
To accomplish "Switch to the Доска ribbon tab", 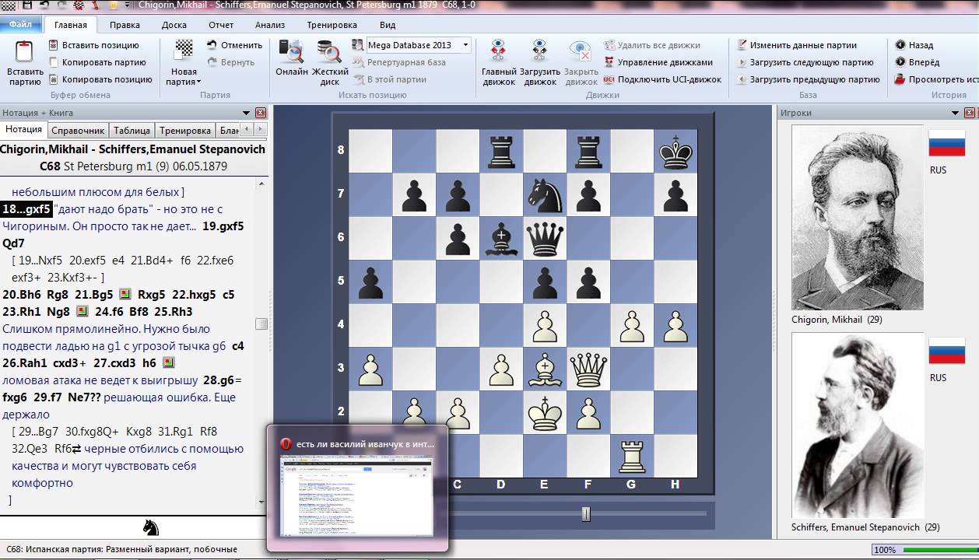I will tap(174, 25).
